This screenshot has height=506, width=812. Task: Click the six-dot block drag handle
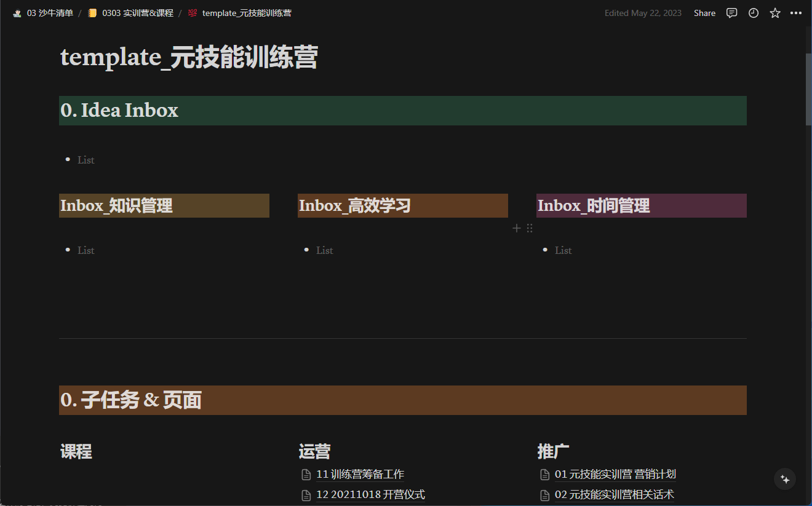coord(530,228)
